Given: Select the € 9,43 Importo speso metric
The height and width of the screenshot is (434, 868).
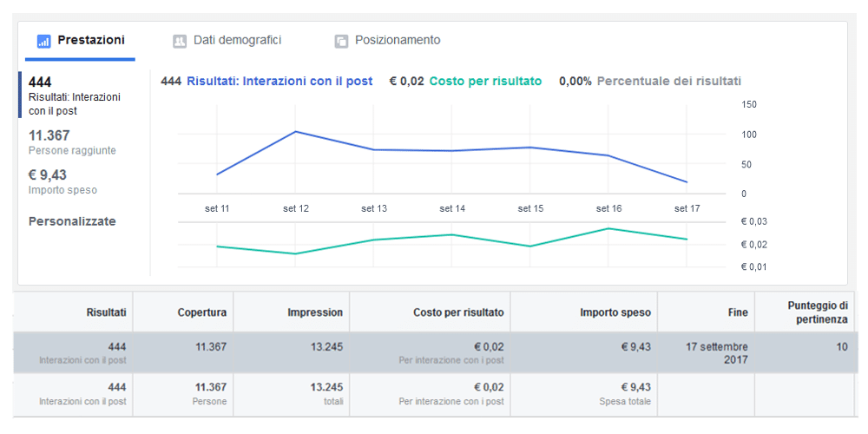Looking at the screenshot, I should [x=62, y=181].
